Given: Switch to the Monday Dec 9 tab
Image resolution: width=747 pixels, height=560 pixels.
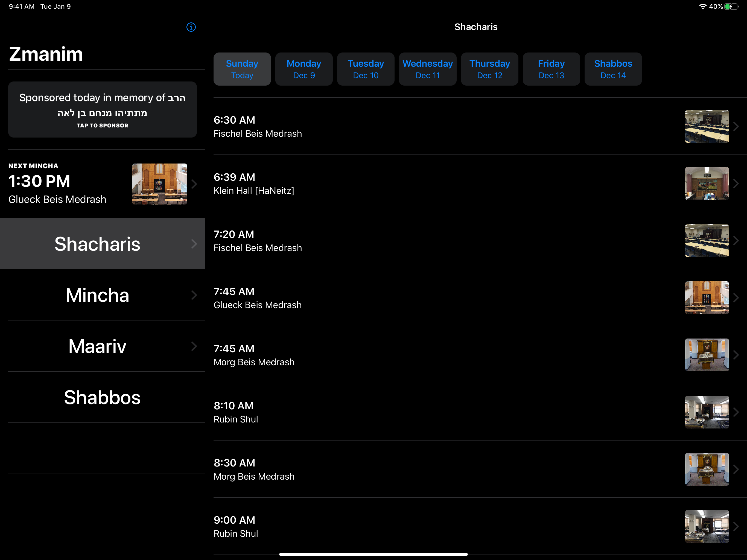Looking at the screenshot, I should coord(304,69).
